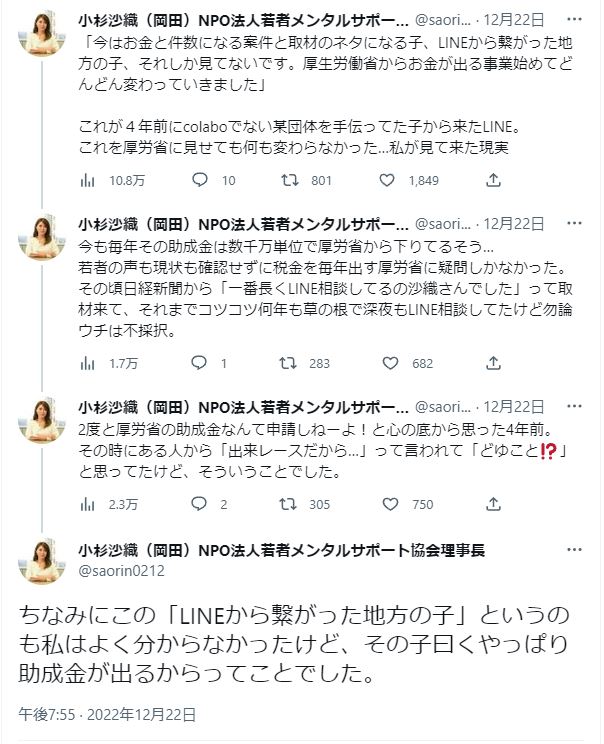Reply to the second tweet about 助成金
This screenshot has height=744, width=604.
click(199, 363)
